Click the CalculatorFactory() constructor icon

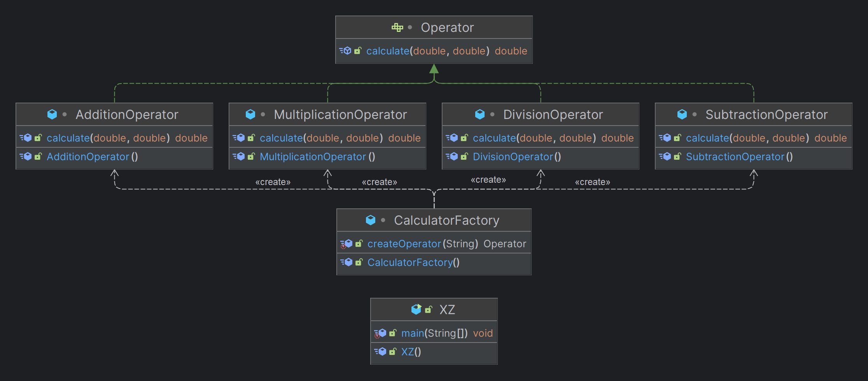(346, 262)
